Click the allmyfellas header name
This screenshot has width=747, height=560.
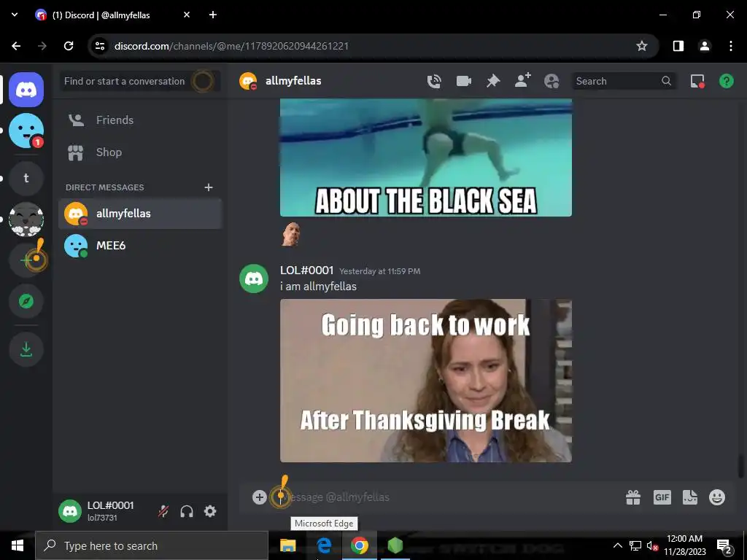pyautogui.click(x=293, y=81)
